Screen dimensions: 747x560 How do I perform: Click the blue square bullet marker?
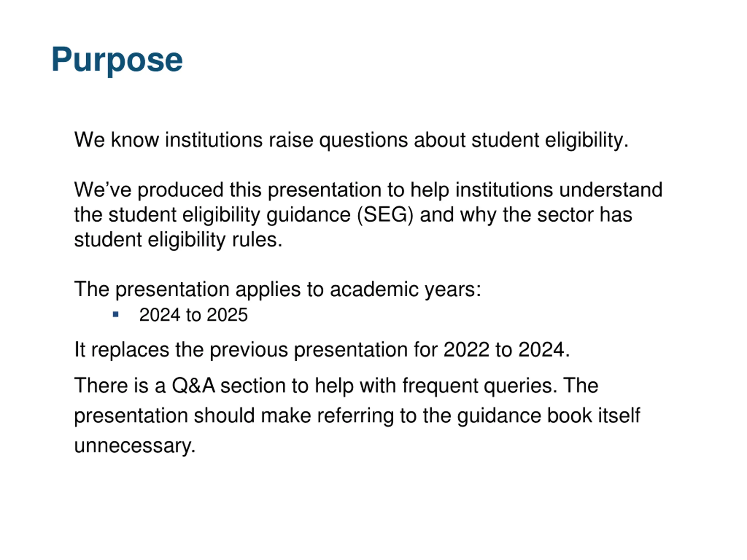[116, 315]
